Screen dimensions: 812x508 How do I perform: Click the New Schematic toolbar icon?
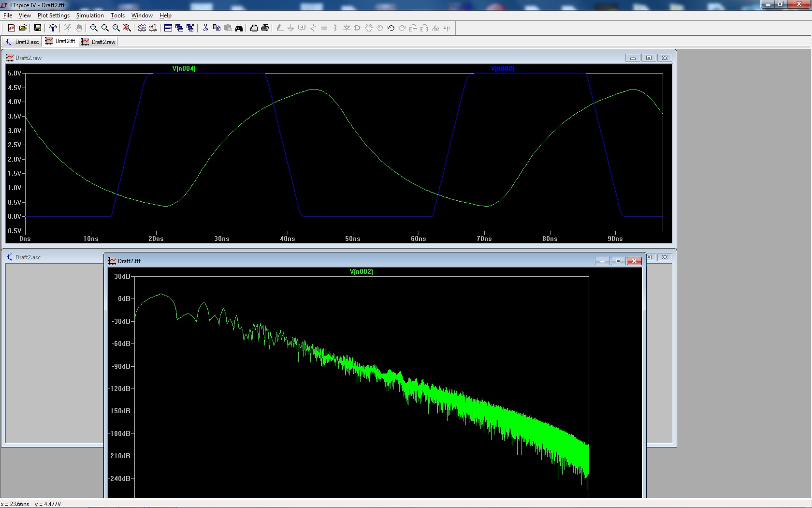tap(11, 28)
